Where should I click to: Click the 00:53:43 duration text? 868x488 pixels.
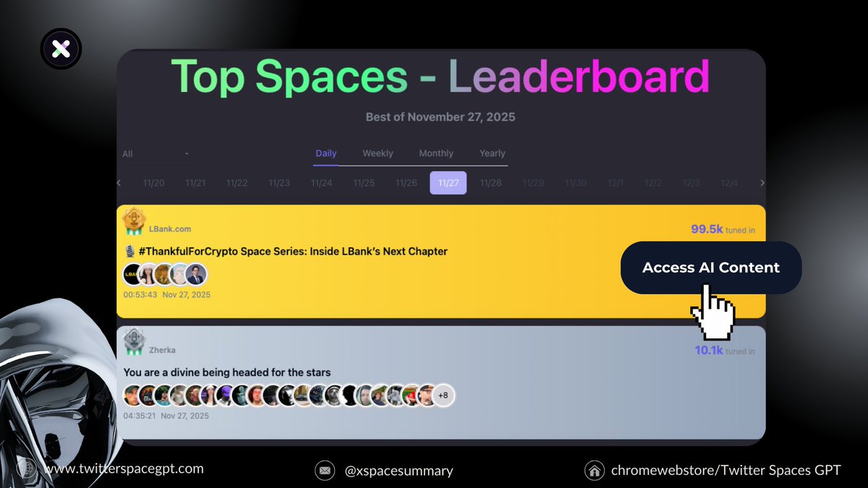click(x=141, y=295)
